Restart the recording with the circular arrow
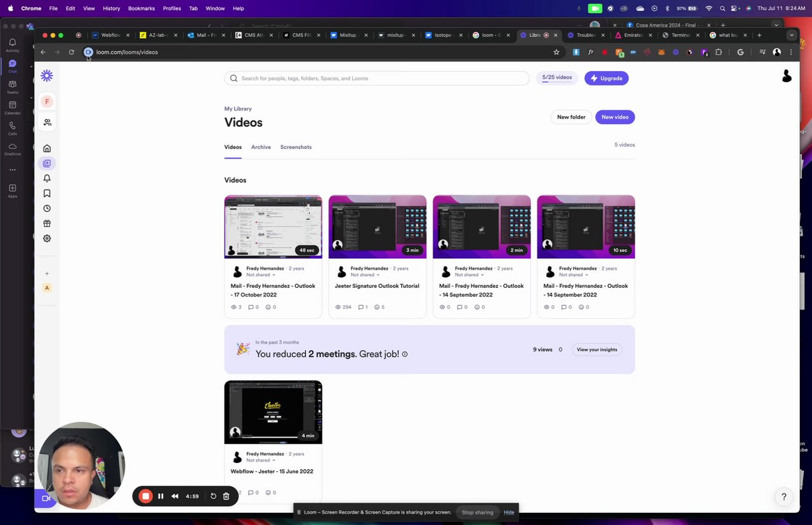812x525 pixels. pos(213,496)
